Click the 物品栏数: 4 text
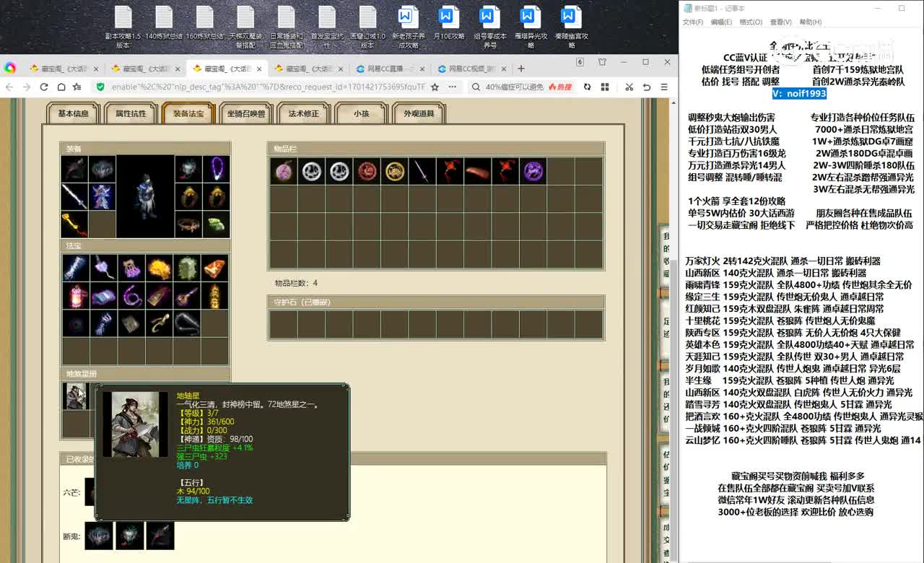This screenshot has height=563, width=924. (x=296, y=283)
